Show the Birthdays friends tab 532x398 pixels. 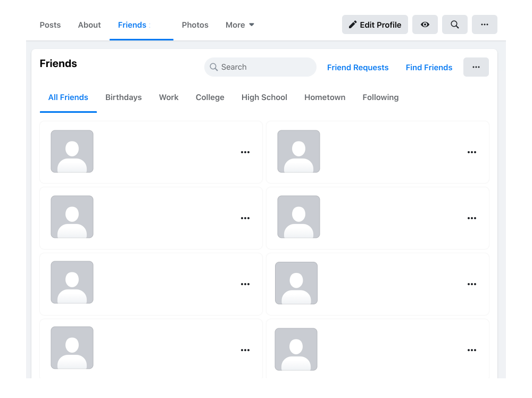click(123, 97)
